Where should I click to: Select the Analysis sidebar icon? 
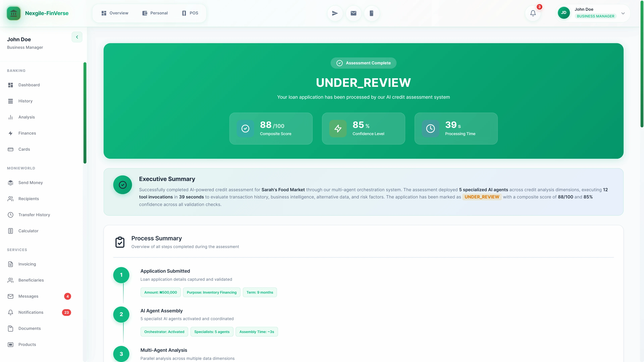26,117
